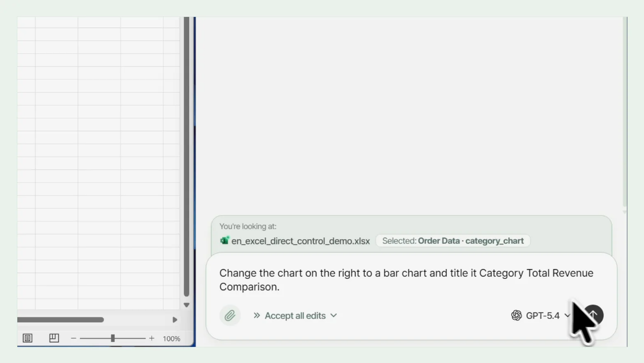Click the scroll right arrow of the sheet
This screenshot has height=363, width=644.
pos(175,320)
